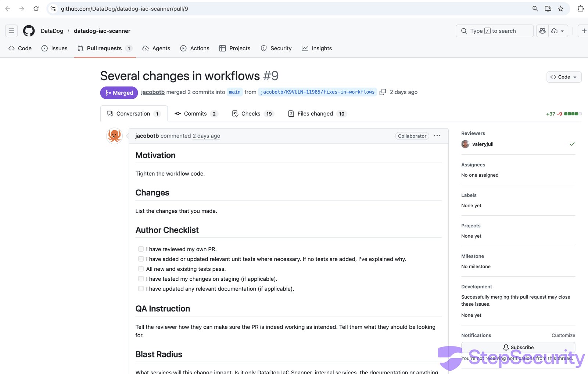Check 'I have tested my changes on staging'
Screen dimensions: 588x374
point(141,279)
